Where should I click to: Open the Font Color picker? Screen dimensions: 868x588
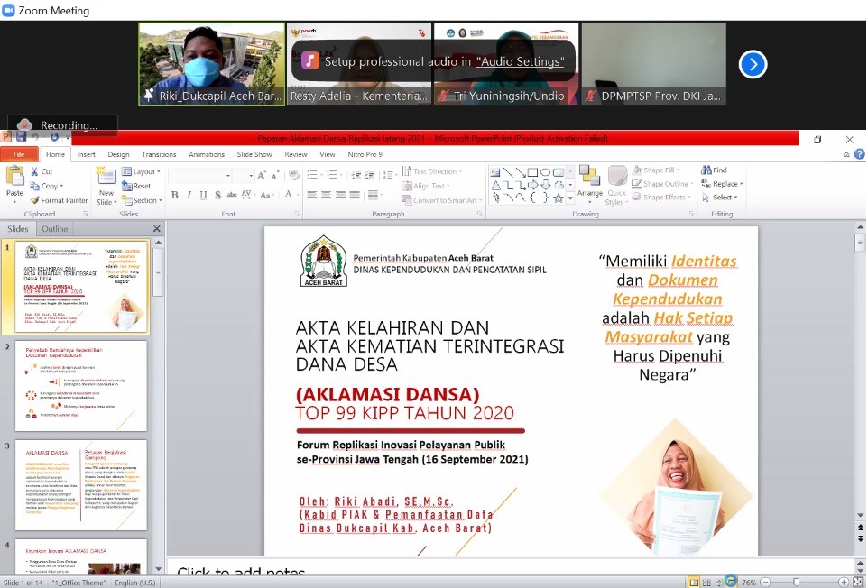pos(290,195)
